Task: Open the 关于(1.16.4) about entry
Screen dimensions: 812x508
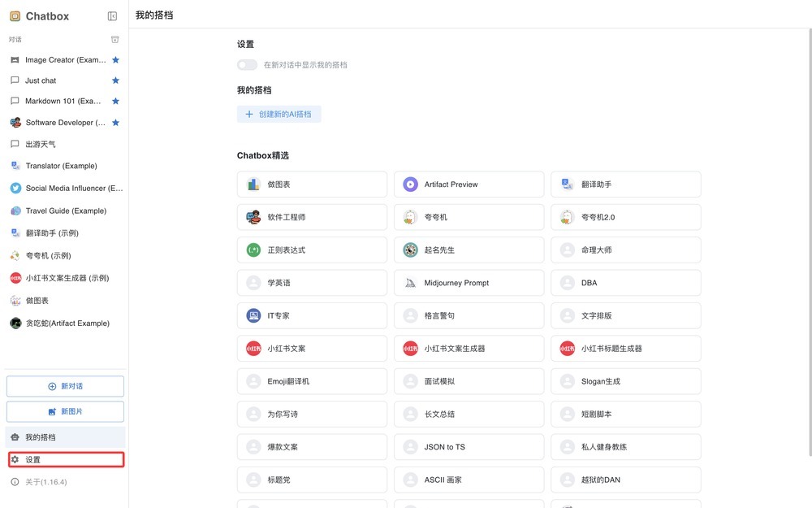Action: tap(45, 482)
